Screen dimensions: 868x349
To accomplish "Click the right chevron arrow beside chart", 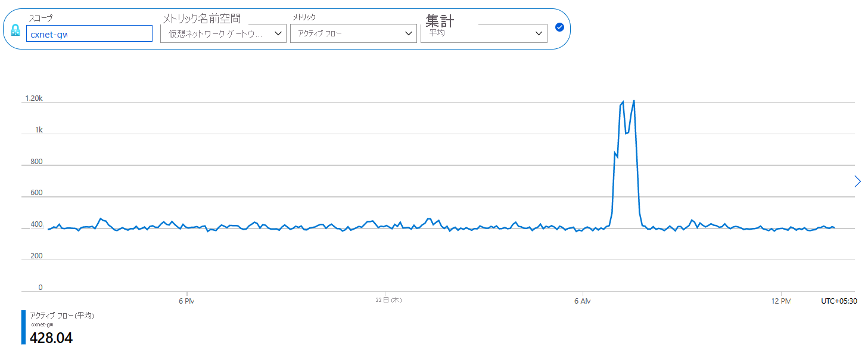I will pyautogui.click(x=857, y=181).
